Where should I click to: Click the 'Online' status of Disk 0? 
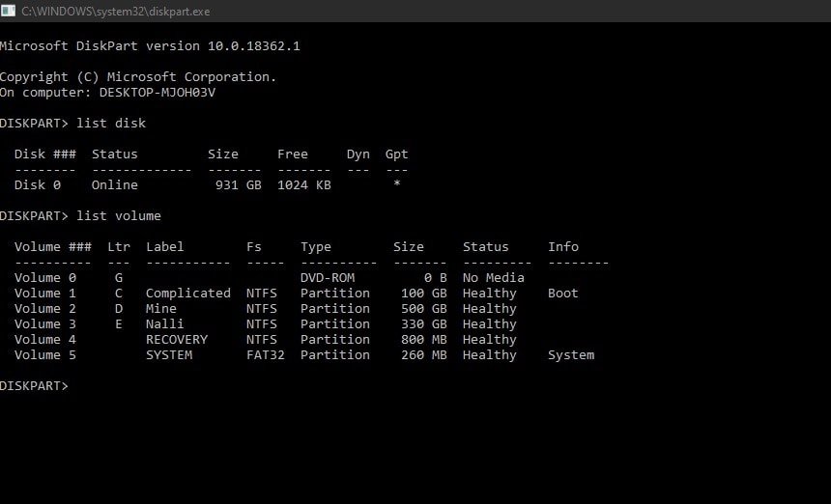click(114, 185)
